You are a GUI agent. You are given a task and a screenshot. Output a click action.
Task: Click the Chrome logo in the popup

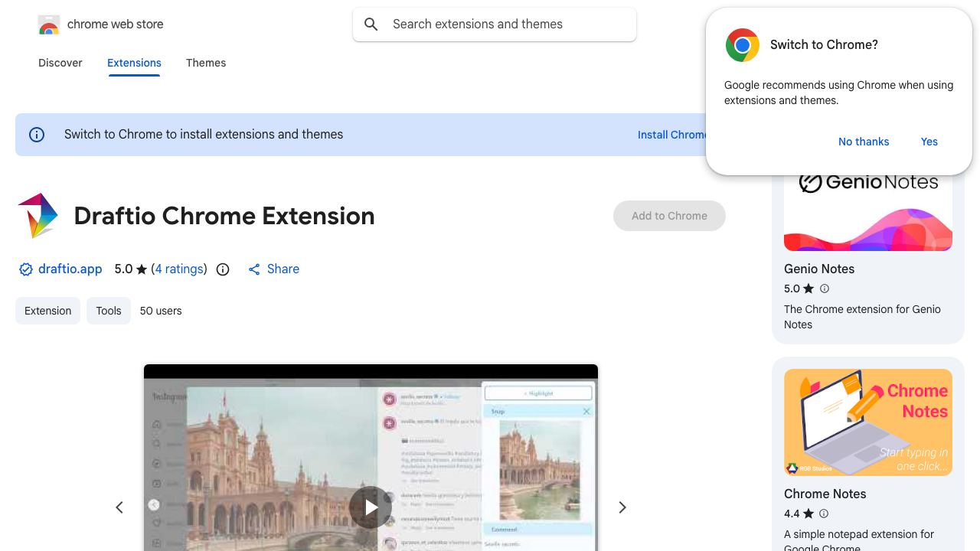coord(742,45)
